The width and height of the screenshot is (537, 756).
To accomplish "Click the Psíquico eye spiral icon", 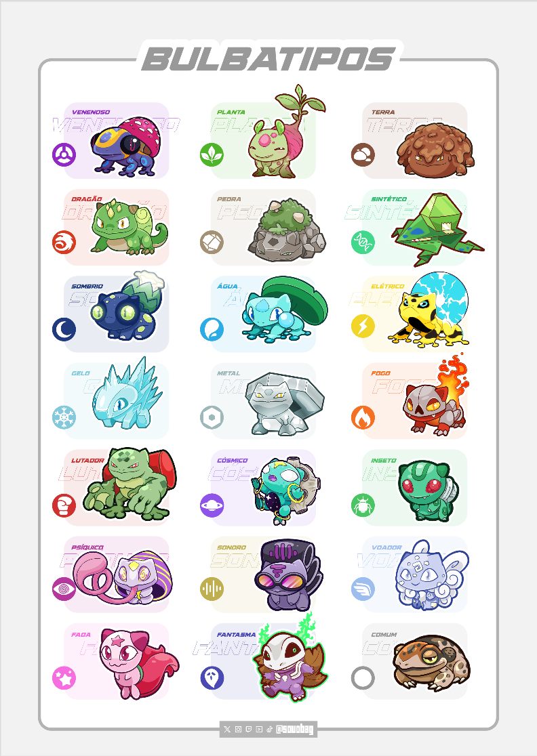I will point(64,589).
